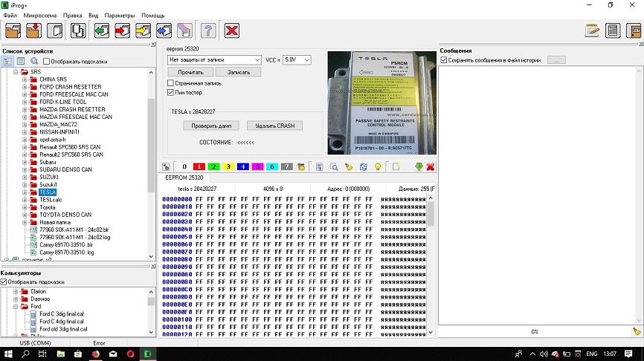644x361 pixels.
Task: Click the search magnifier in device list
Action: 34,61
